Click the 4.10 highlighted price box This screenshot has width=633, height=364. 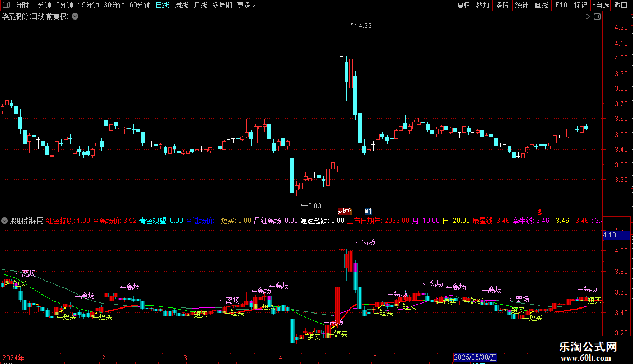point(616,235)
